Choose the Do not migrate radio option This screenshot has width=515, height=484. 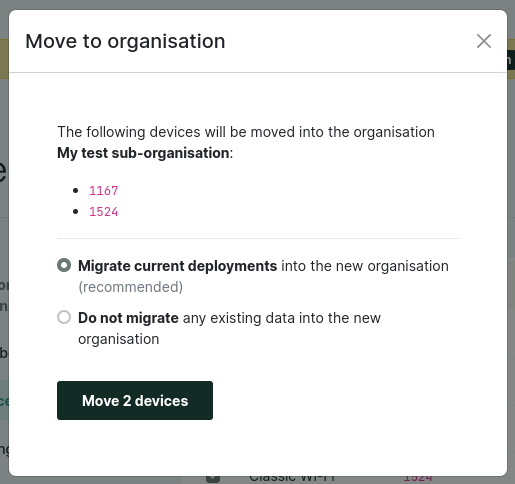coord(64,317)
